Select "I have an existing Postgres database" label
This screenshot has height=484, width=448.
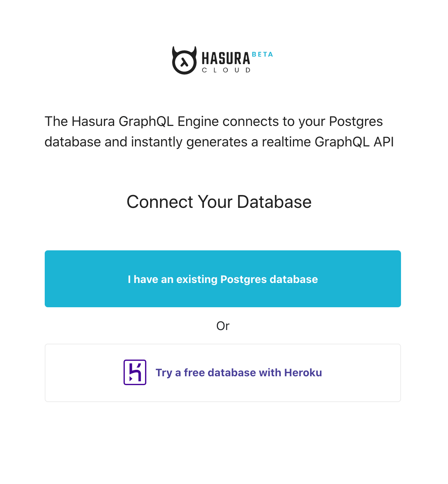(x=223, y=279)
